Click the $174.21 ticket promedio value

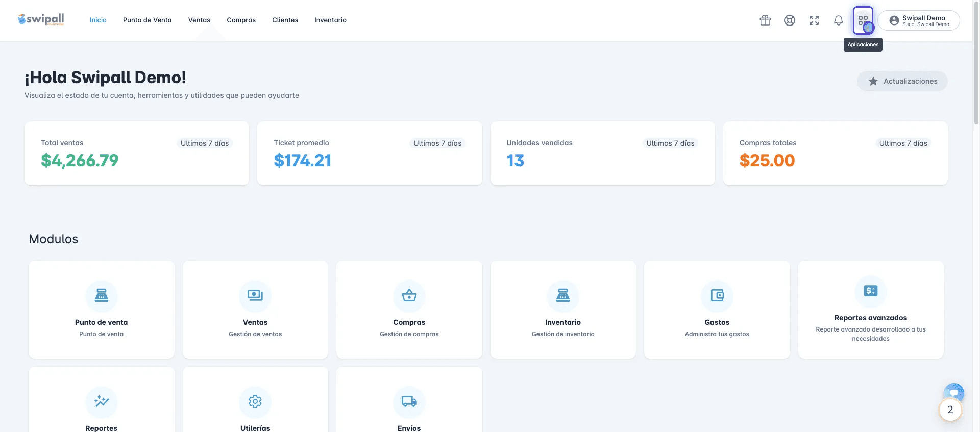coord(303,161)
